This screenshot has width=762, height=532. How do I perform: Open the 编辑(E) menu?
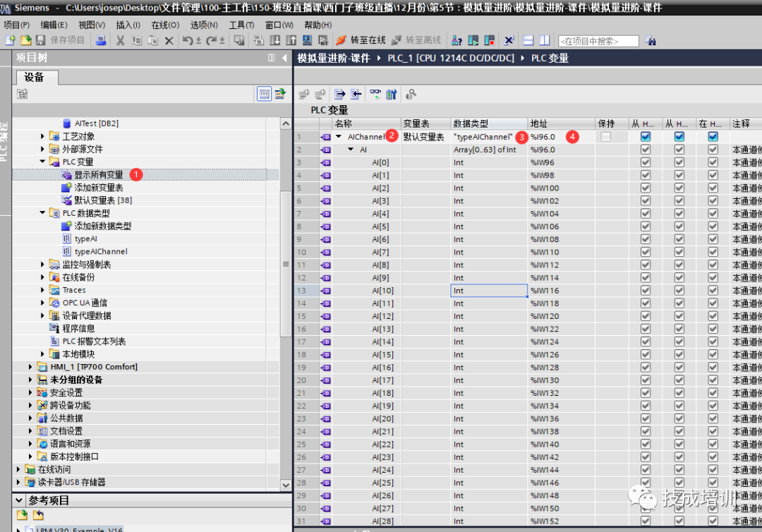pos(54,25)
